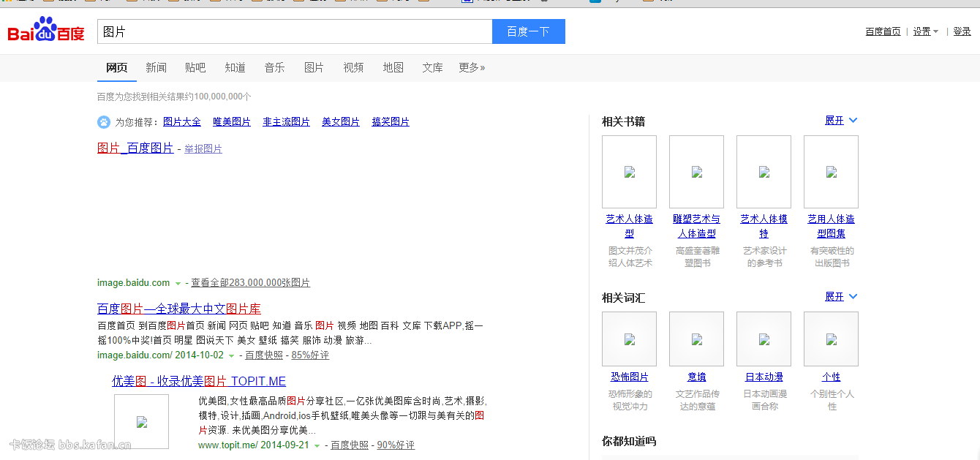Open the 百度首页 link
Viewport: 980px width, 460px height.
(883, 31)
